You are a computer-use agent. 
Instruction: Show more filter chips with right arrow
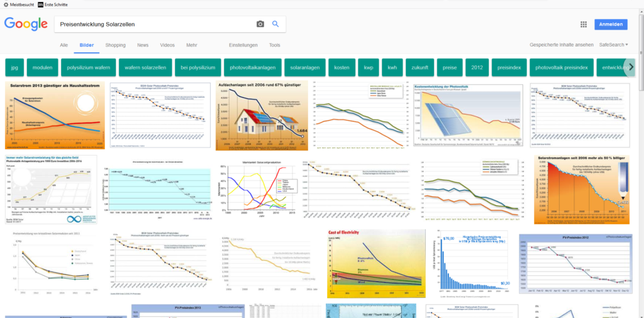click(x=631, y=67)
